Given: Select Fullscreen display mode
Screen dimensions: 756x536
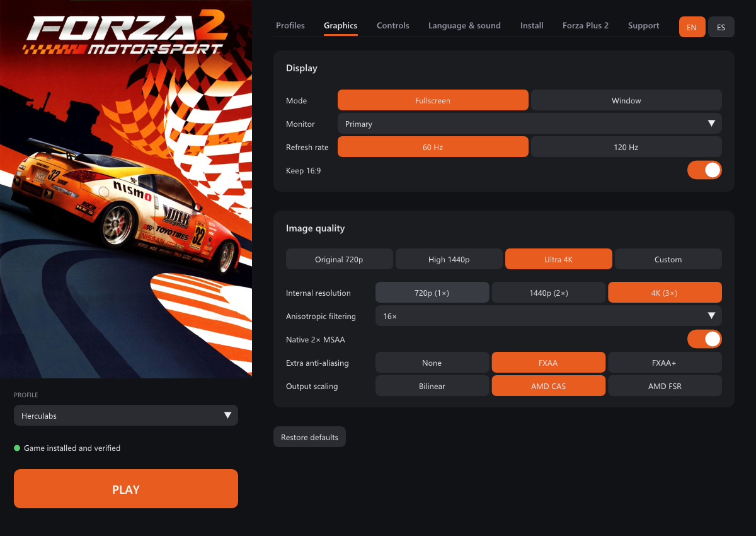Looking at the screenshot, I should [x=433, y=100].
